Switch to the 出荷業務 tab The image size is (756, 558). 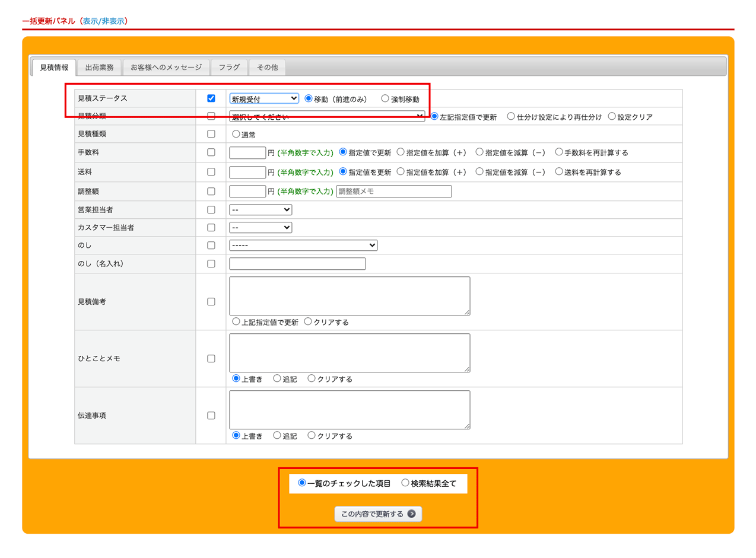coord(99,68)
